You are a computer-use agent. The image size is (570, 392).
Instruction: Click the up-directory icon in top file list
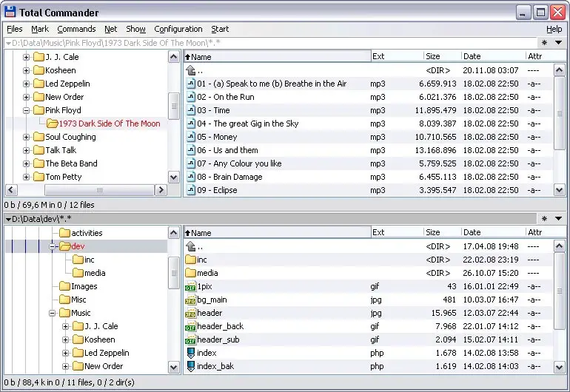click(190, 70)
